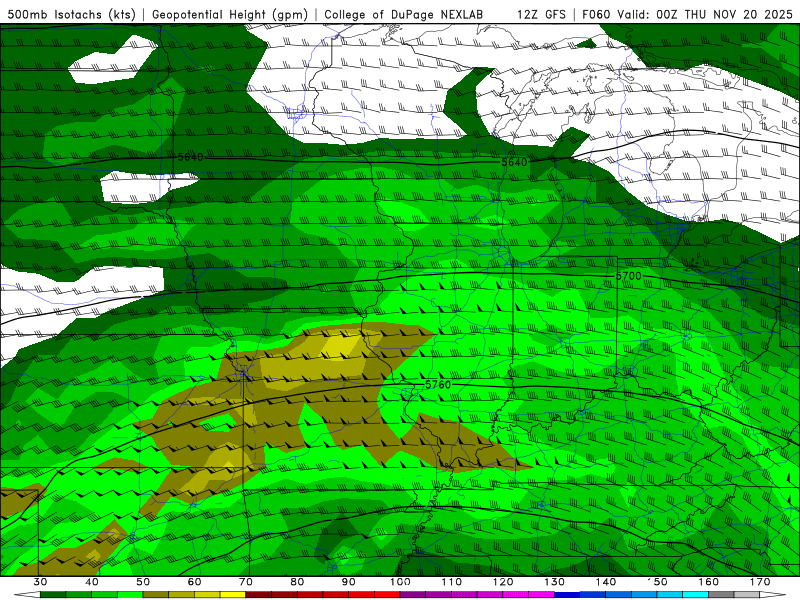Click the cyan swatch in the color bar
The image size is (800, 600).
click(x=695, y=595)
